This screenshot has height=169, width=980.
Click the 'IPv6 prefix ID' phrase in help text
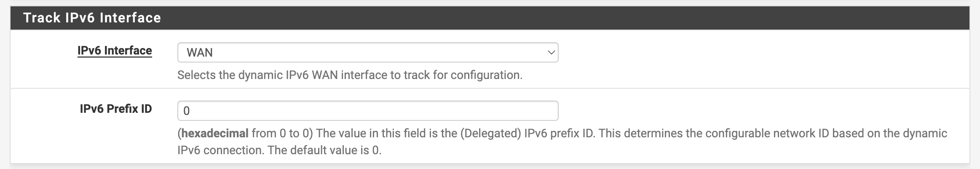click(559, 134)
